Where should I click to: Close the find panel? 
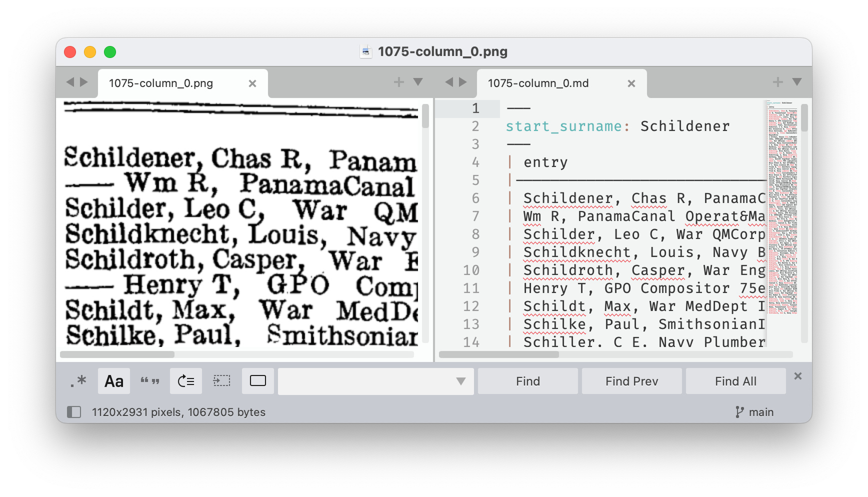pyautogui.click(x=798, y=376)
